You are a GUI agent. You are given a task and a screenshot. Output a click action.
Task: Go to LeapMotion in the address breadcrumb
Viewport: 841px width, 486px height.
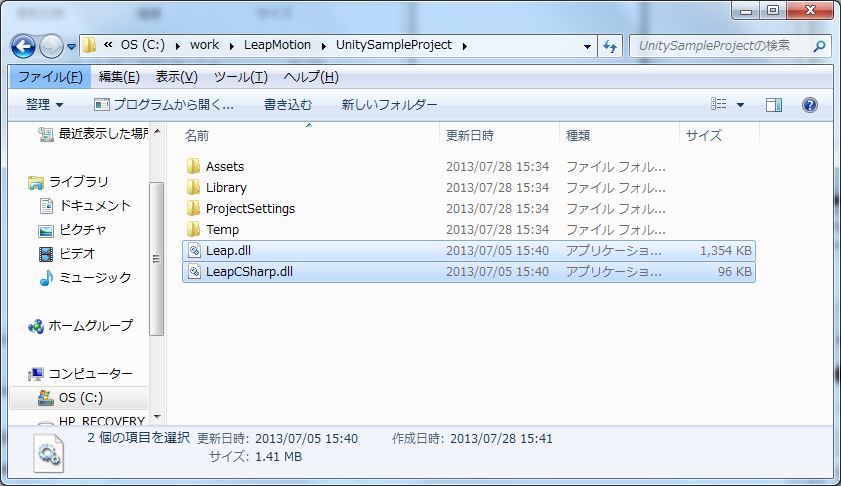pyautogui.click(x=277, y=45)
